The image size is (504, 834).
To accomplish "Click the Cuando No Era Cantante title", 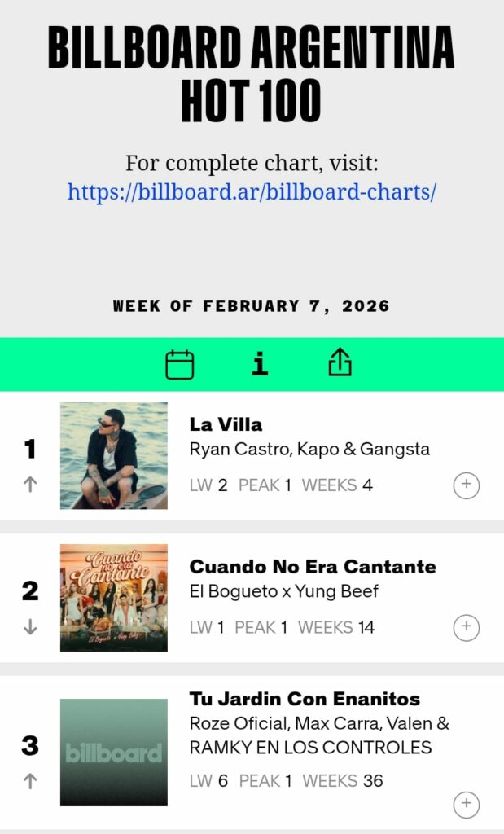I will tap(313, 567).
